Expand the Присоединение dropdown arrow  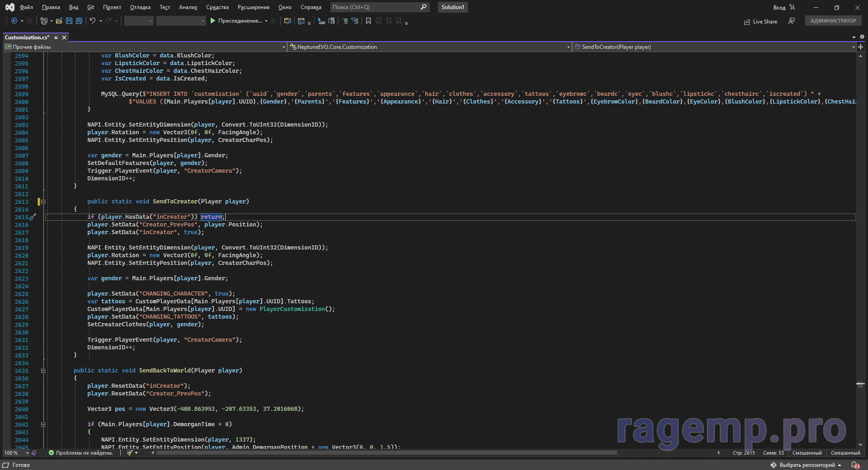pos(266,21)
